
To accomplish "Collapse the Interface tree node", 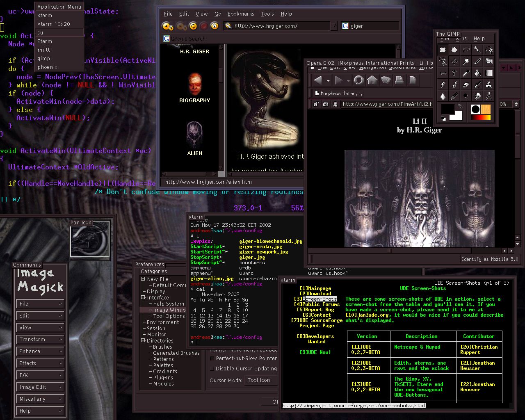I will point(144,297).
